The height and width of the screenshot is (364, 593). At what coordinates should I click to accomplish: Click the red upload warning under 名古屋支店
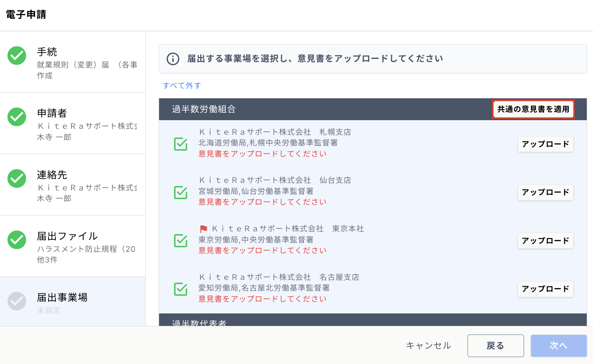[262, 299]
